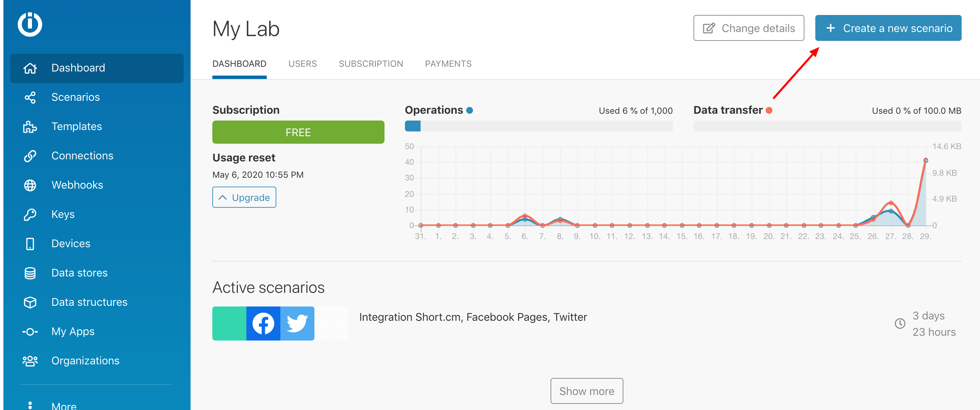Viewport: 980px width, 410px height.
Task: Toggle Data transfer series legend dot
Action: point(769,110)
